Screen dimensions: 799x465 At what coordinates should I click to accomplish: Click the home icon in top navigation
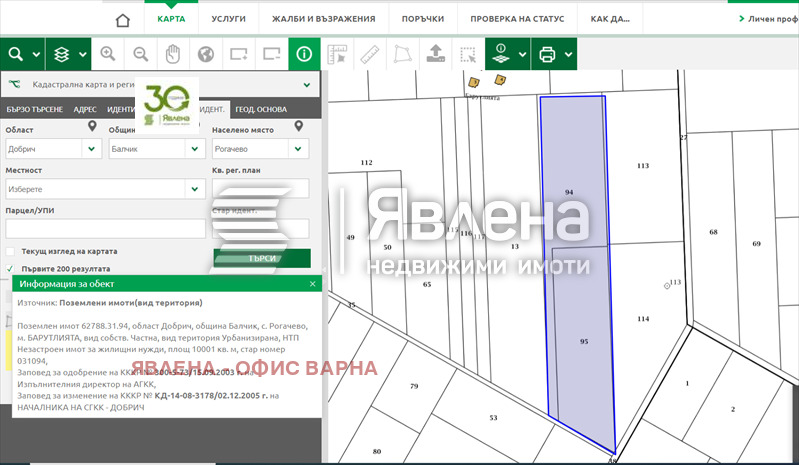(123, 19)
